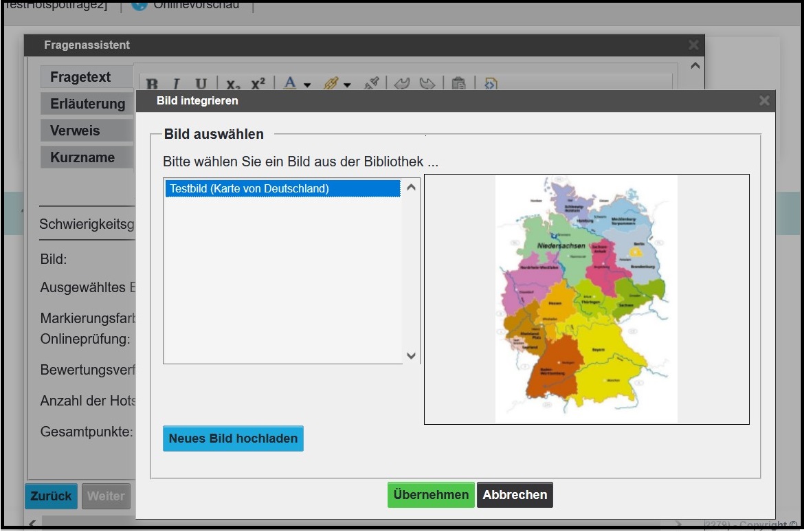Confirm with the Übernehmen button

click(x=431, y=495)
